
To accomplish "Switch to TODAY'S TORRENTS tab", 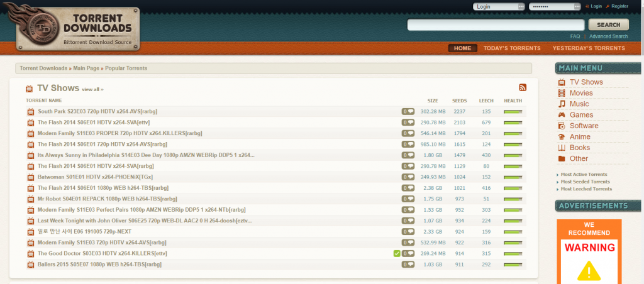I will 512,48.
